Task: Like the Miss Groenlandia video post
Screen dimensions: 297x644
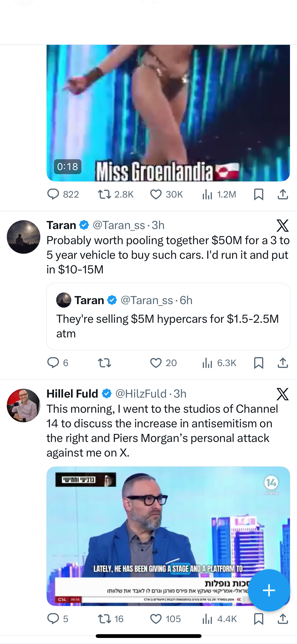Action: click(x=166, y=195)
